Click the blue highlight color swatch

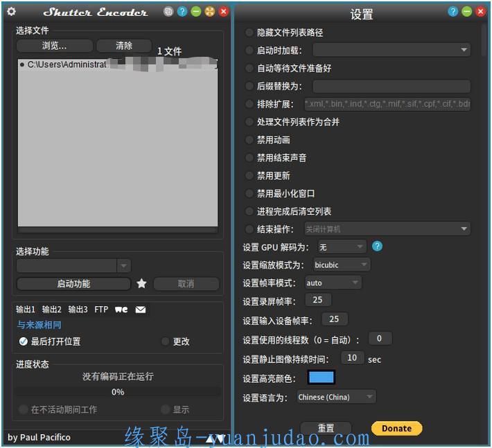pos(322,377)
